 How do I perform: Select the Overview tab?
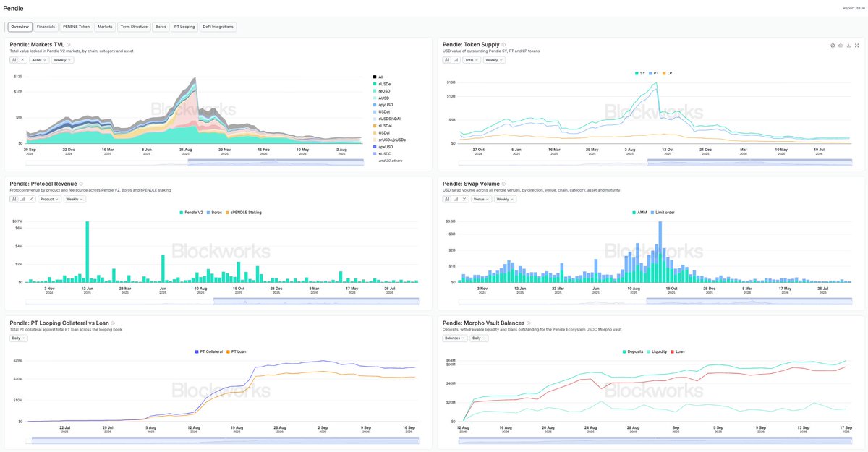(20, 27)
